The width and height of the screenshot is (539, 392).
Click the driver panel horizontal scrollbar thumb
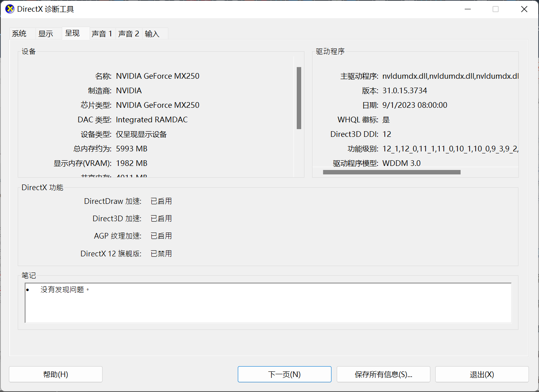392,172
